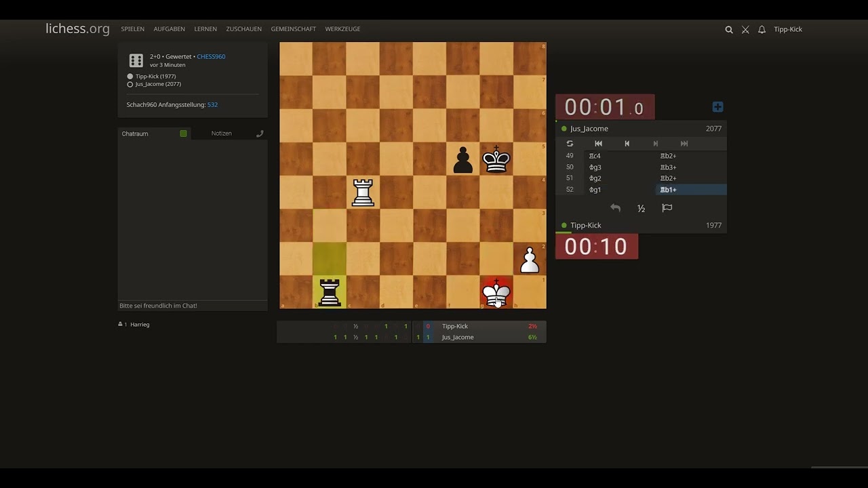Open challenges crossed-swords icon

click(745, 30)
